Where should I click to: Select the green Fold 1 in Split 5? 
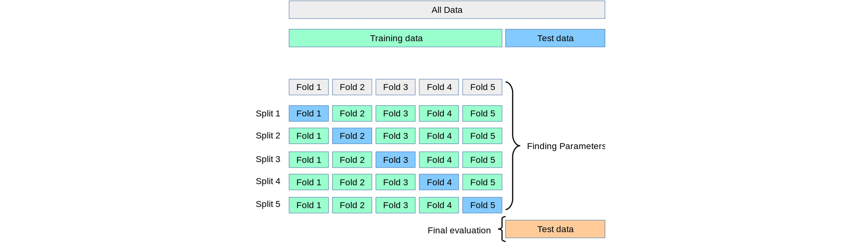309,205
